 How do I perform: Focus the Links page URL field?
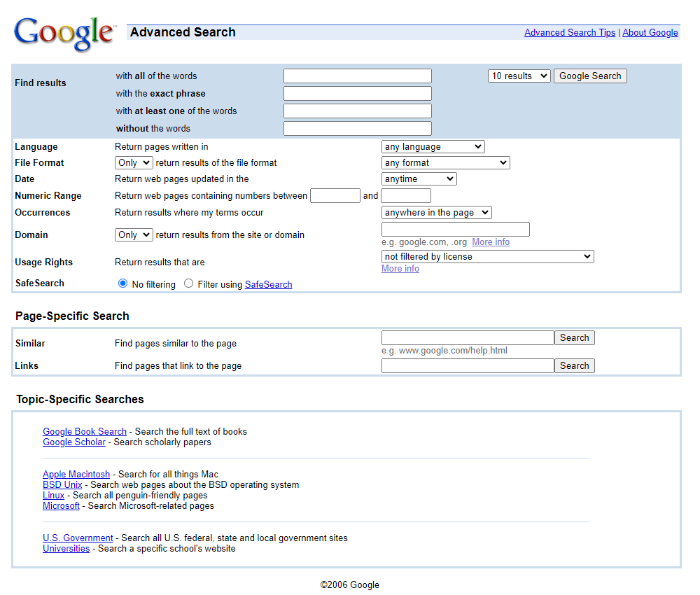tap(468, 366)
